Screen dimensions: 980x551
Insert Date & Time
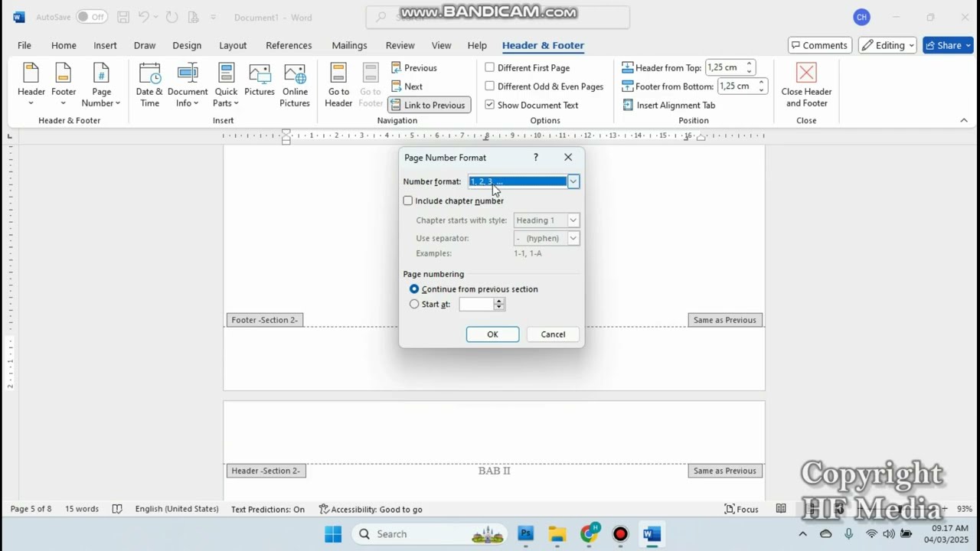click(149, 84)
